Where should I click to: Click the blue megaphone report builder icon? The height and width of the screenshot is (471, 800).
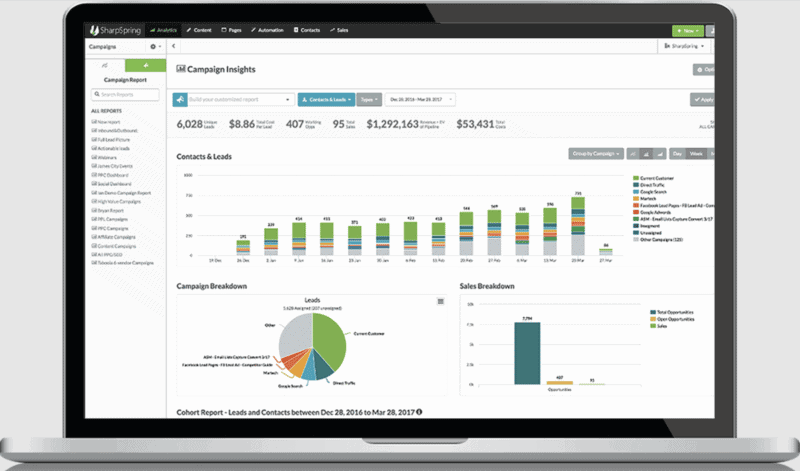coord(180,100)
